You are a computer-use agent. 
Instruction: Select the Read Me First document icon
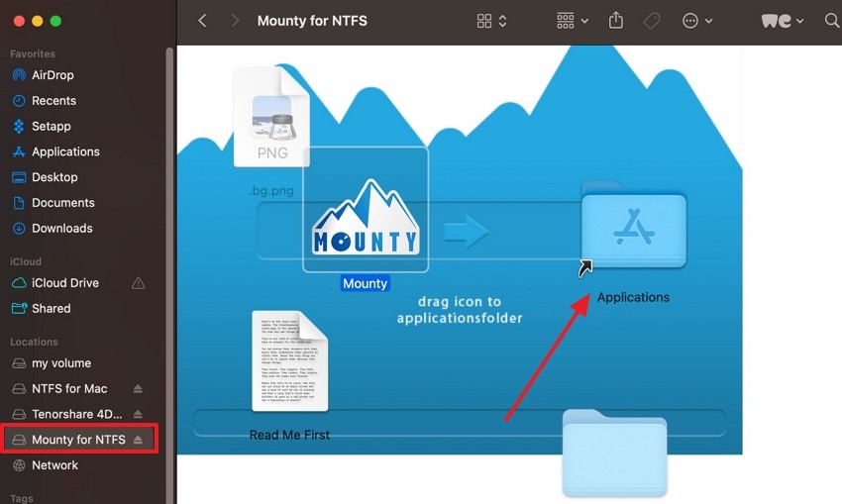[x=290, y=361]
